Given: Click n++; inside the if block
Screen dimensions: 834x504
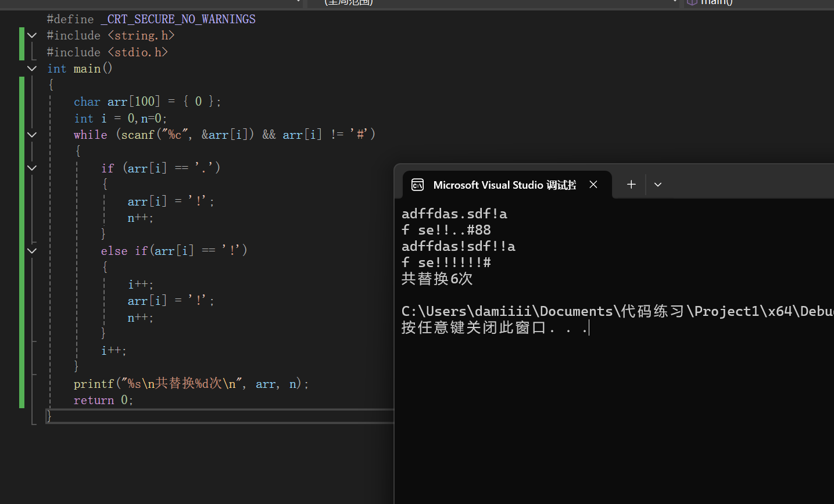Looking at the screenshot, I should pyautogui.click(x=141, y=218).
